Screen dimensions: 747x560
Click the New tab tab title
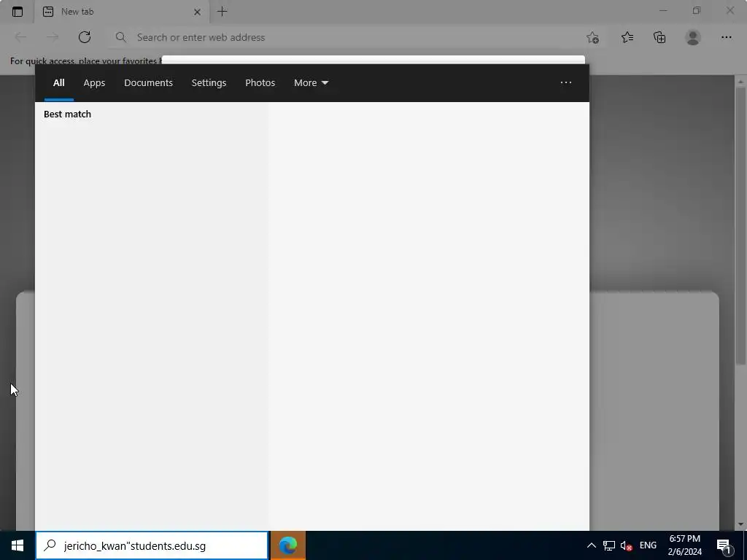coord(77,12)
